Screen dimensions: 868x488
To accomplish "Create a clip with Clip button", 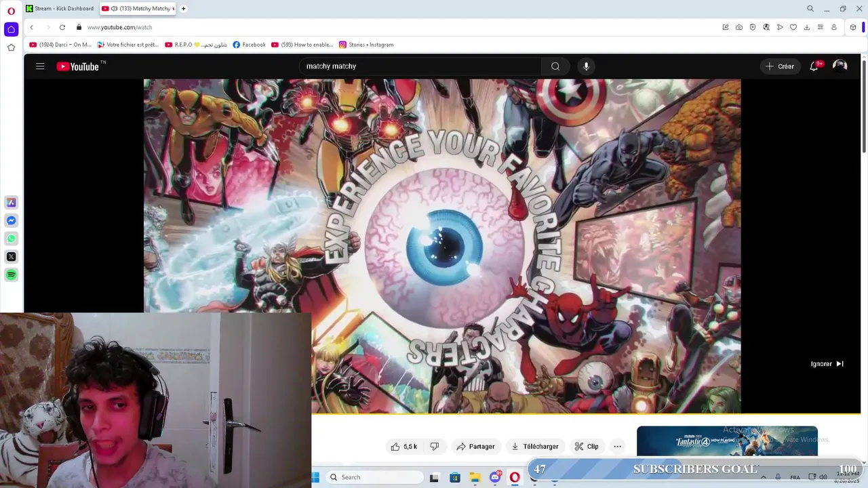I will tap(587, 447).
